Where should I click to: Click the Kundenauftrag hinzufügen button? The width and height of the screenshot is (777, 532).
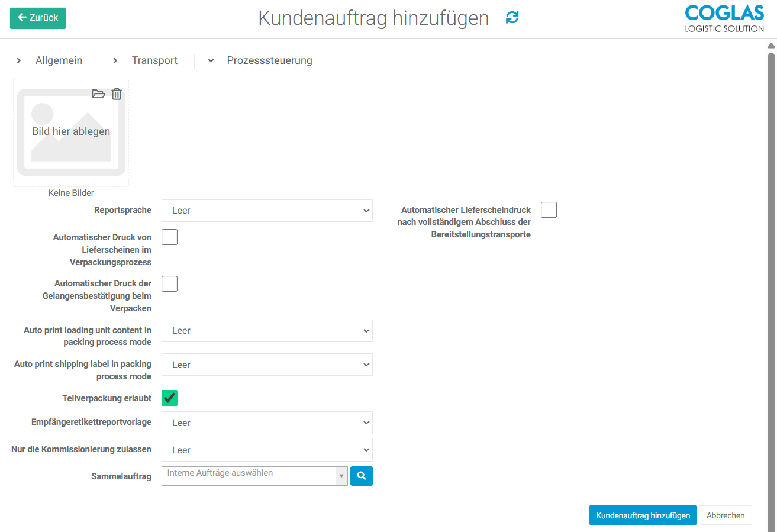pos(642,515)
